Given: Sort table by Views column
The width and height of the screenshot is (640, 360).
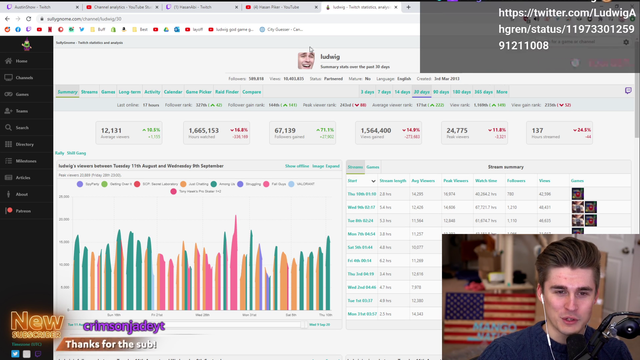Looking at the screenshot, I should coord(544,180).
